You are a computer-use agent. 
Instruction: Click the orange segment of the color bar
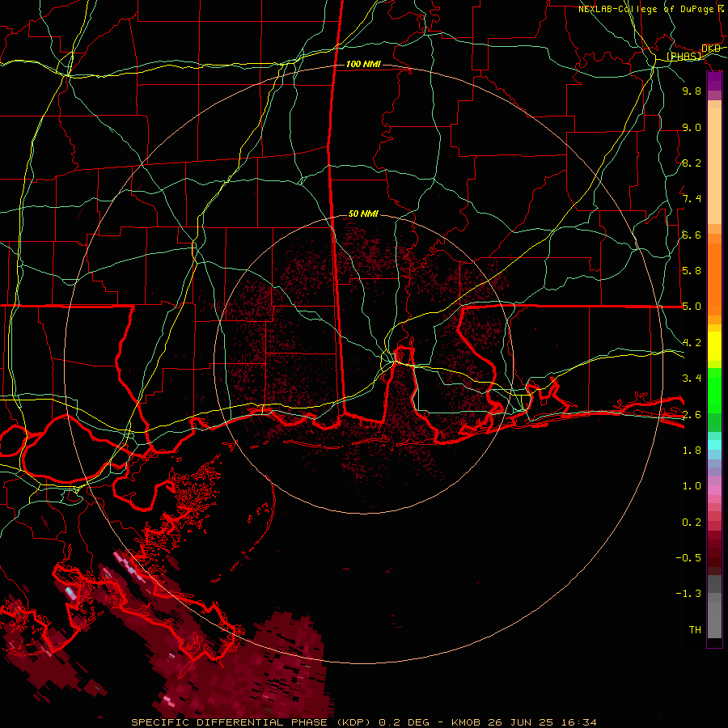coord(714,279)
